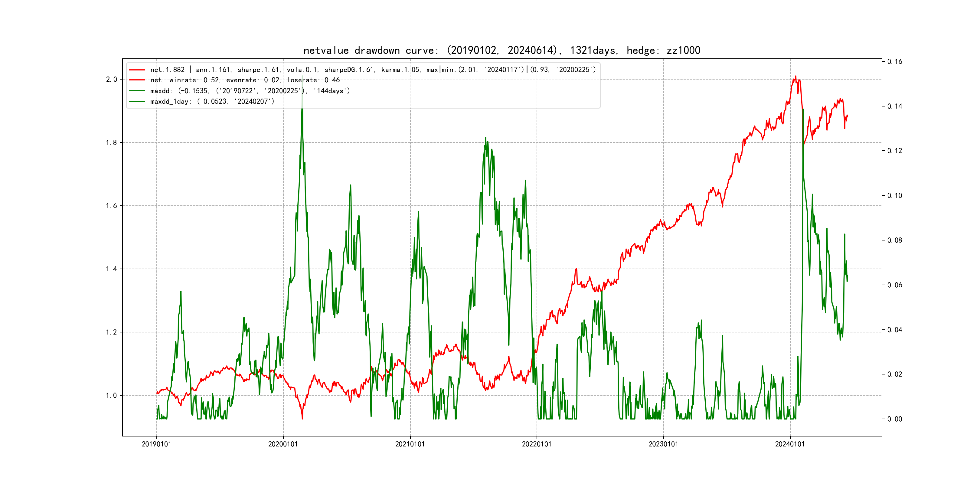Click the 0.00 right y-axis label
This screenshot has height=490, width=980.
click(x=894, y=419)
